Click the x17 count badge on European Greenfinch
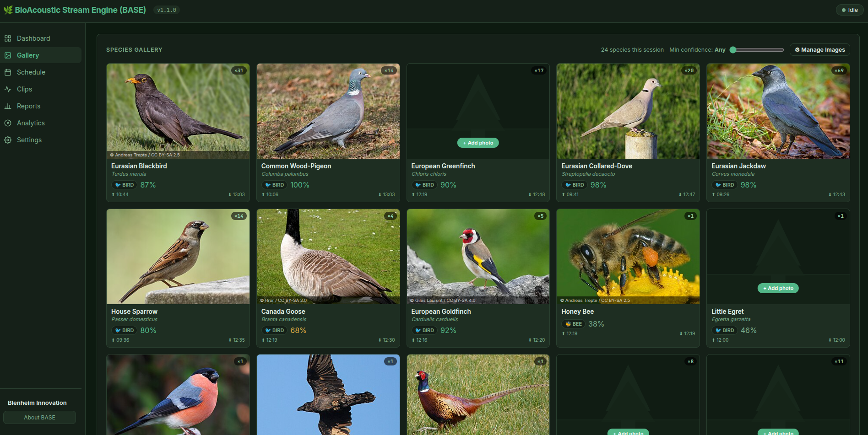868x435 pixels. (539, 70)
